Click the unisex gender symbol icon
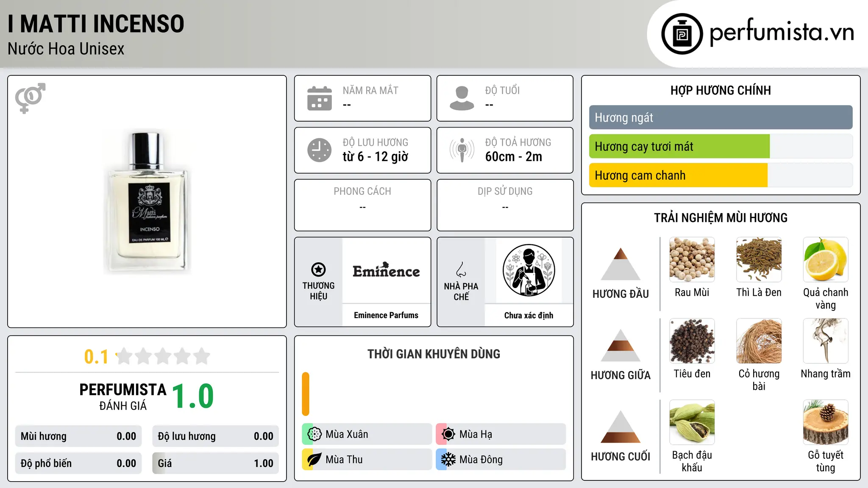 click(x=30, y=98)
